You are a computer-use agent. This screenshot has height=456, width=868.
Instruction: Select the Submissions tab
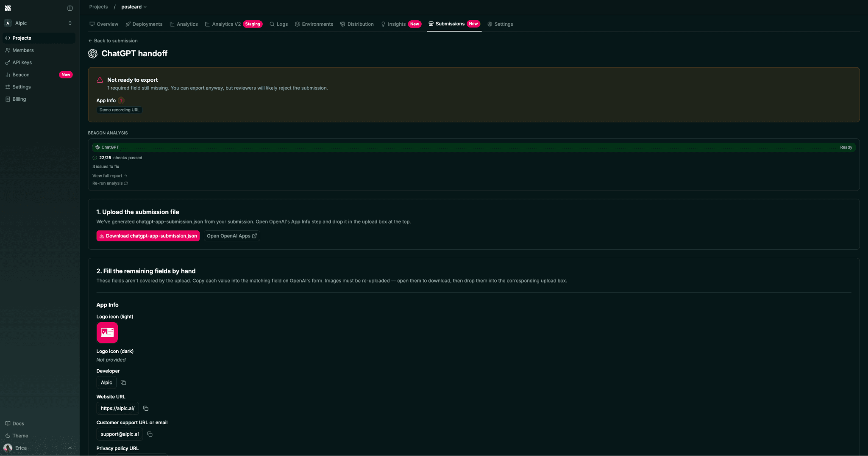[x=454, y=24]
